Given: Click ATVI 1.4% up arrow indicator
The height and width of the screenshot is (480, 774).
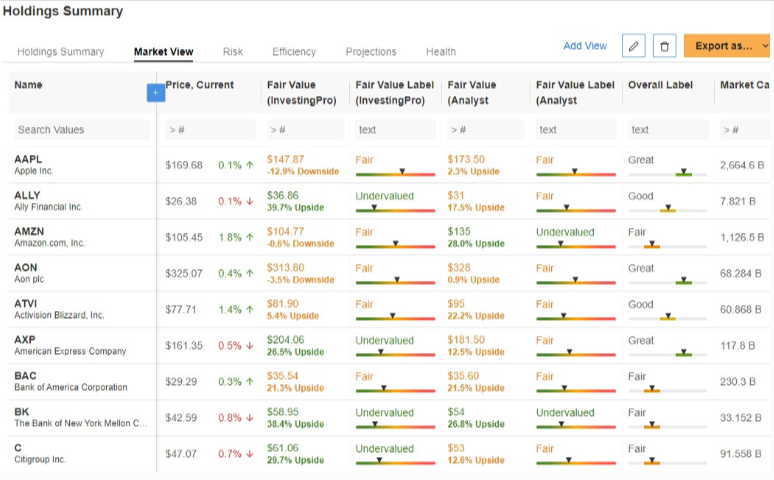Looking at the screenshot, I should click(250, 310).
